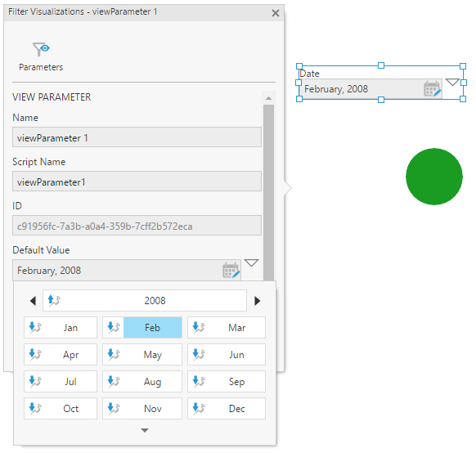
Task: Expand calendar popup bottom arrow
Action: tap(145, 430)
